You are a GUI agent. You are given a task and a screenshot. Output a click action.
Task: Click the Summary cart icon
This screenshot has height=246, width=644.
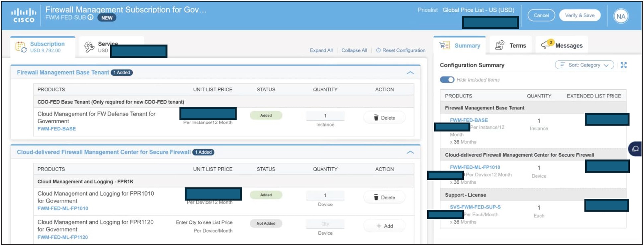coord(444,45)
